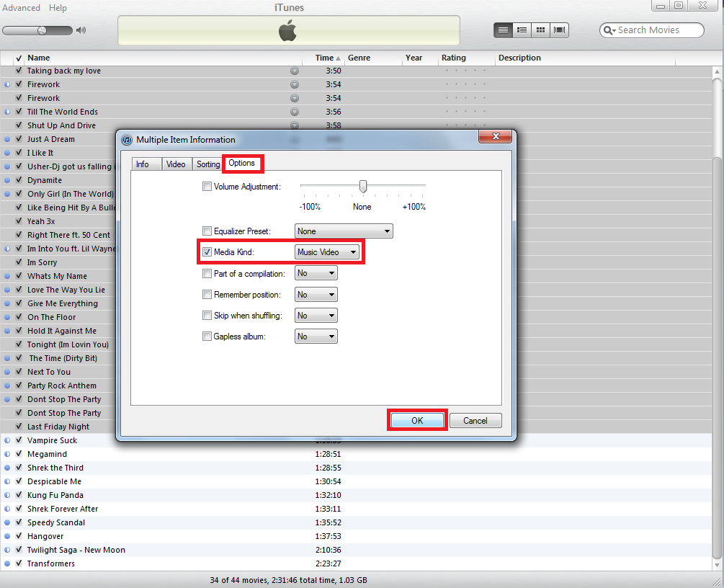Switch to song list view icon
The height and width of the screenshot is (588, 724).
click(x=504, y=30)
